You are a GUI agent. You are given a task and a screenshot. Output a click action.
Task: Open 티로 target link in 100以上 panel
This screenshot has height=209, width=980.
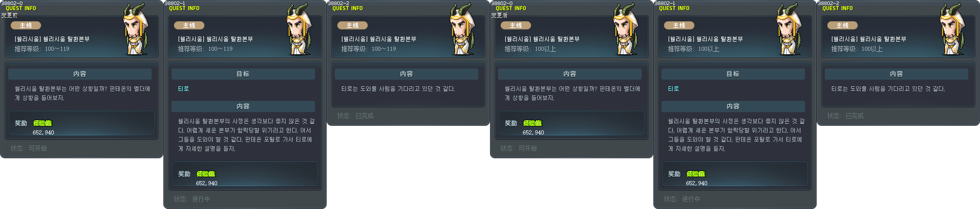673,89
